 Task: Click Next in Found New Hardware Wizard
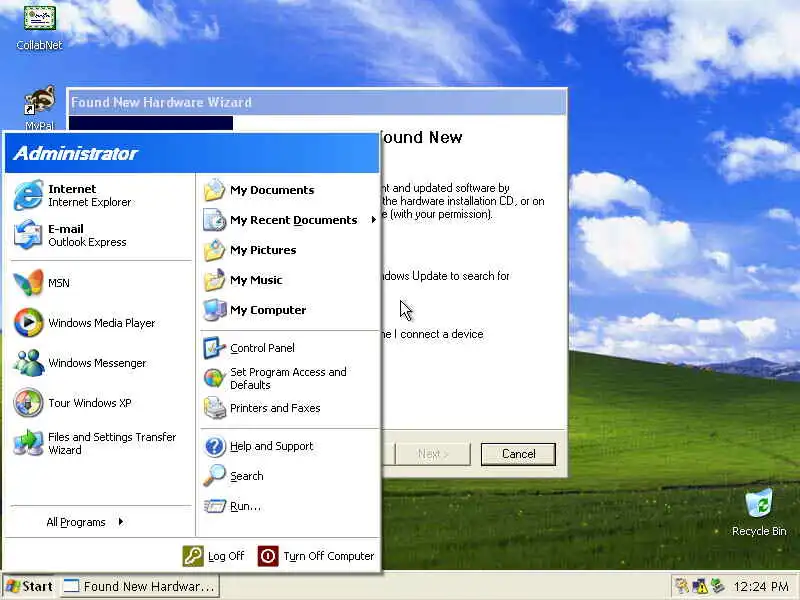click(433, 454)
